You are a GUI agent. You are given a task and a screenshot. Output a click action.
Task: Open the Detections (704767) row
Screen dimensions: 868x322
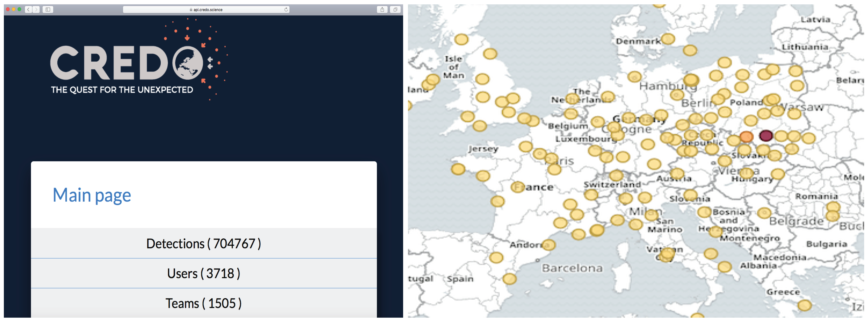coord(204,243)
